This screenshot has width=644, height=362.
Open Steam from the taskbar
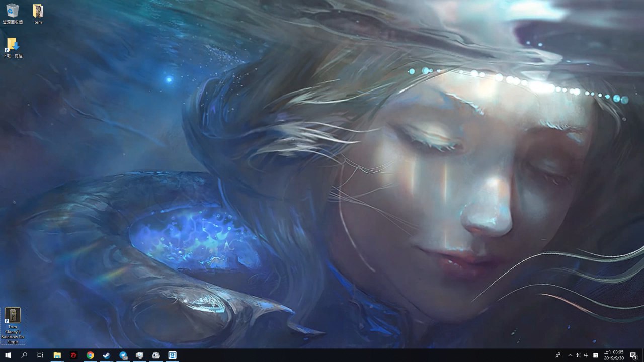(x=107, y=355)
